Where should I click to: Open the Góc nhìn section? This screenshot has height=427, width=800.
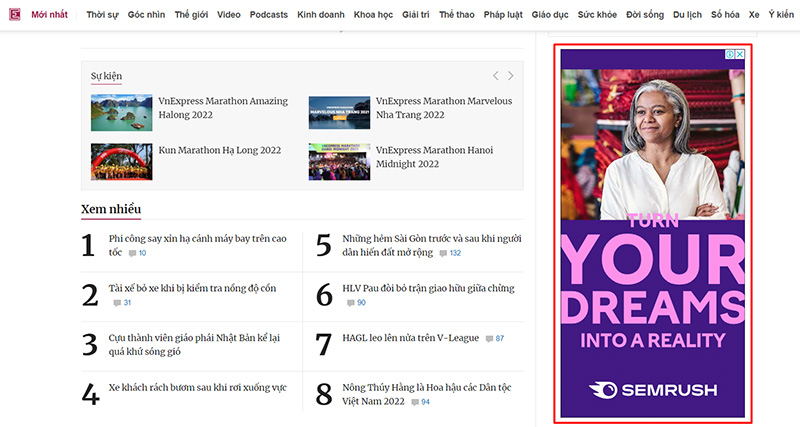(146, 14)
